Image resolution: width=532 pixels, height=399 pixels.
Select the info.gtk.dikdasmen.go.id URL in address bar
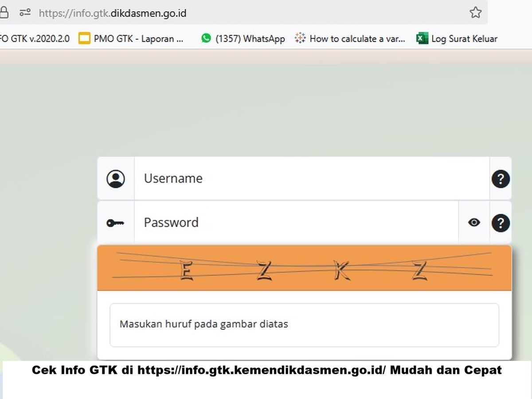pos(113,13)
